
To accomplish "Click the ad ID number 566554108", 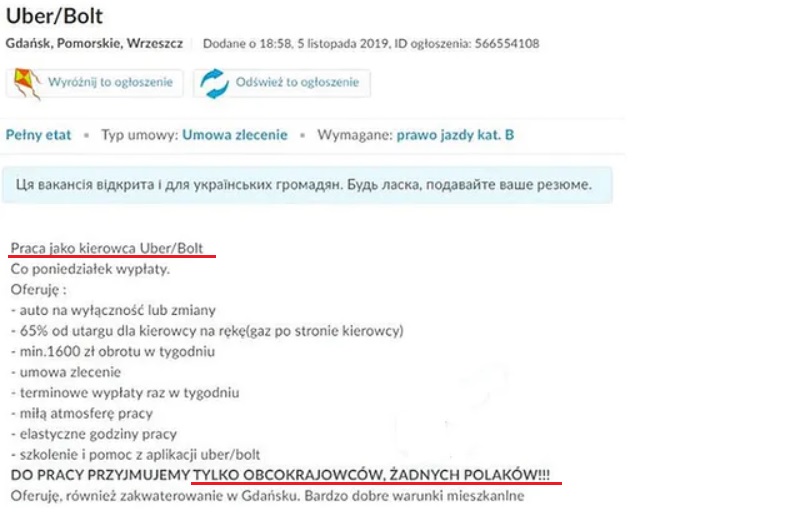I will 507,44.
